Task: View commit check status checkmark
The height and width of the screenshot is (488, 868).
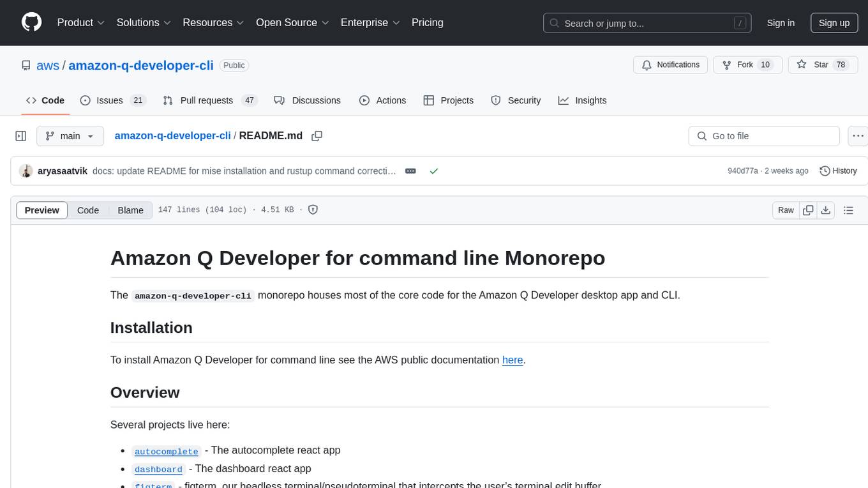Action: click(434, 171)
